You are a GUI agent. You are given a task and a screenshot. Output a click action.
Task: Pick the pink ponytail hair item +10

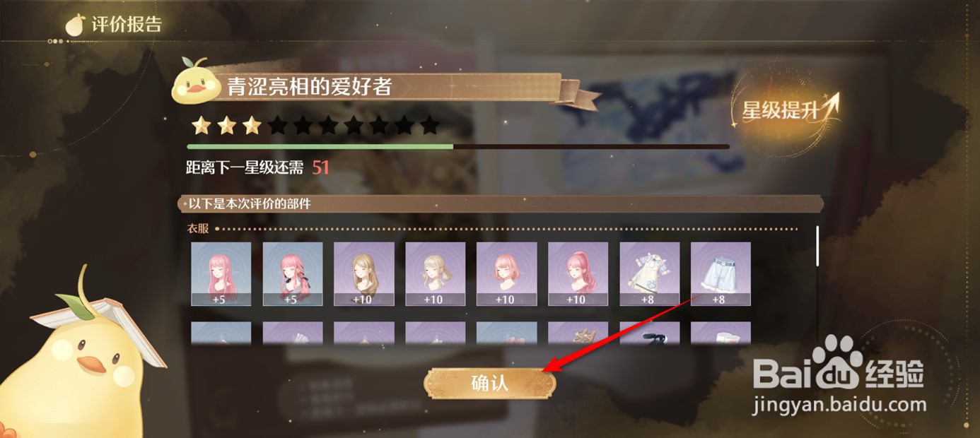[x=578, y=274]
